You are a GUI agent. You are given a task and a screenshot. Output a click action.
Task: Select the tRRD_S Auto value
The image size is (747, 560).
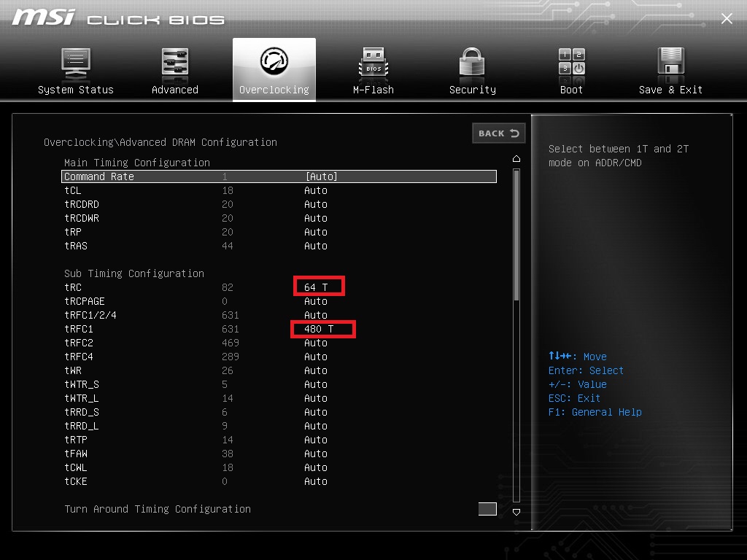click(x=316, y=412)
